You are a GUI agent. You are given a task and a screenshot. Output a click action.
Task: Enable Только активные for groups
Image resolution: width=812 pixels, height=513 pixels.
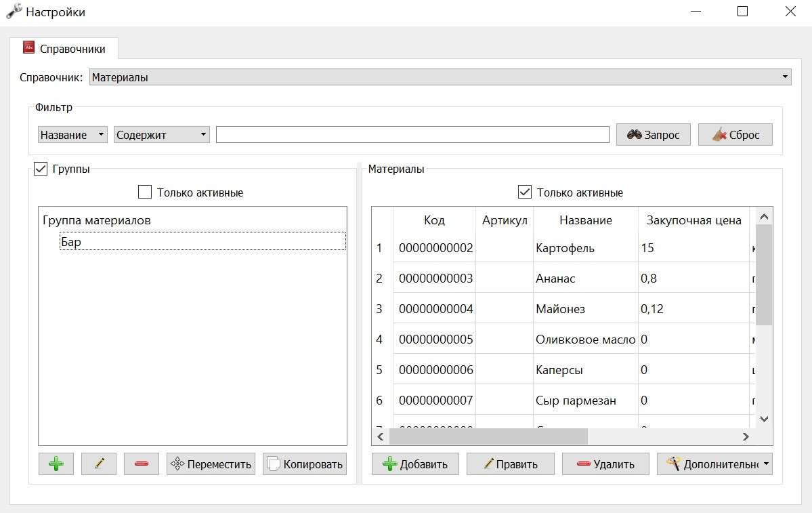145,192
